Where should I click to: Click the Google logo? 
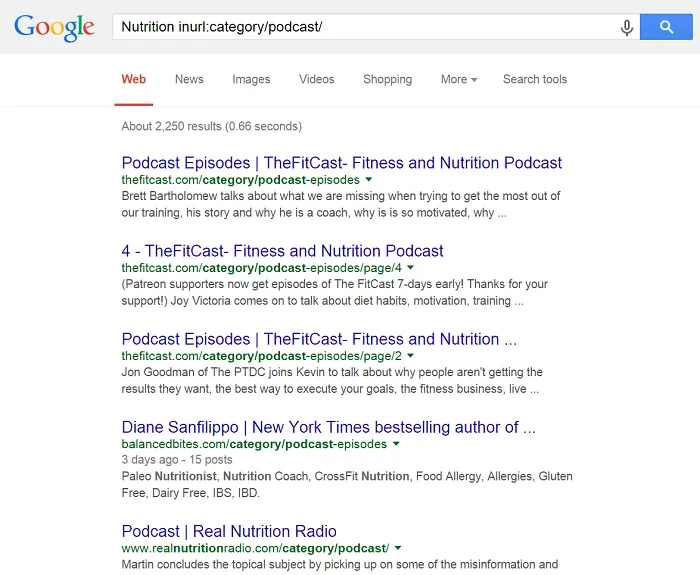click(x=54, y=28)
